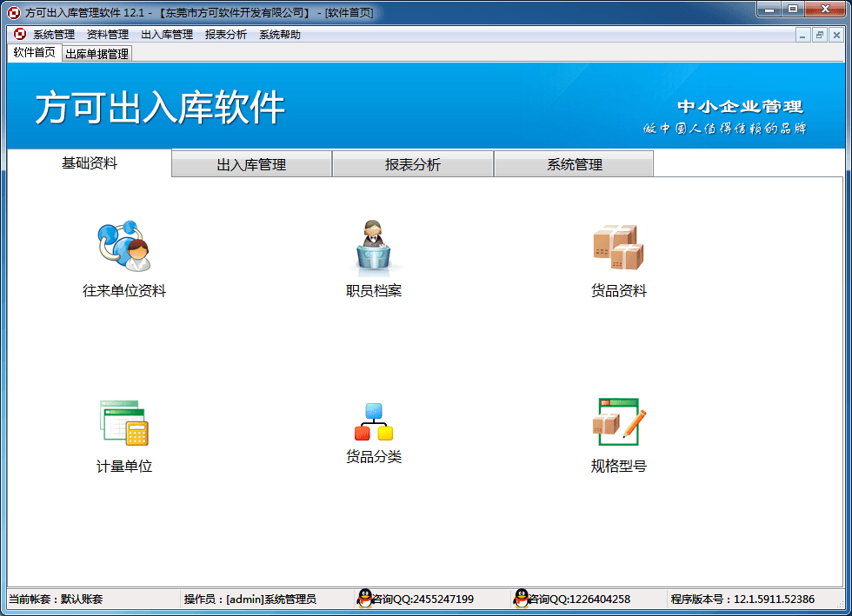Switch to the 系统管理 panel tab

tap(574, 164)
